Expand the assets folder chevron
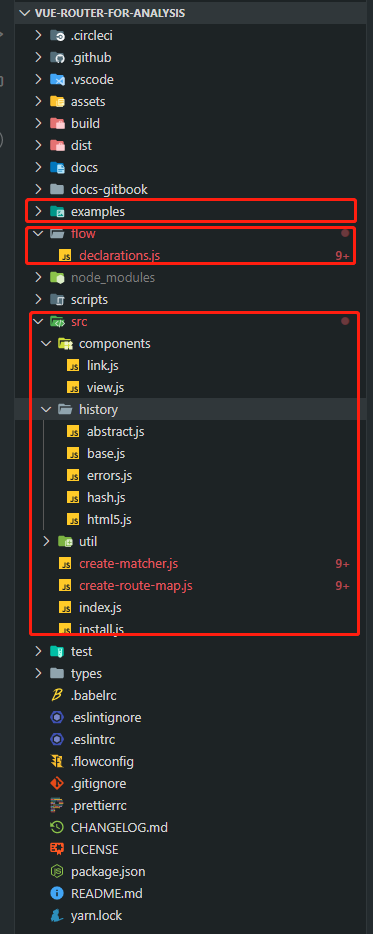This screenshot has height=934, width=373. pos(38,102)
